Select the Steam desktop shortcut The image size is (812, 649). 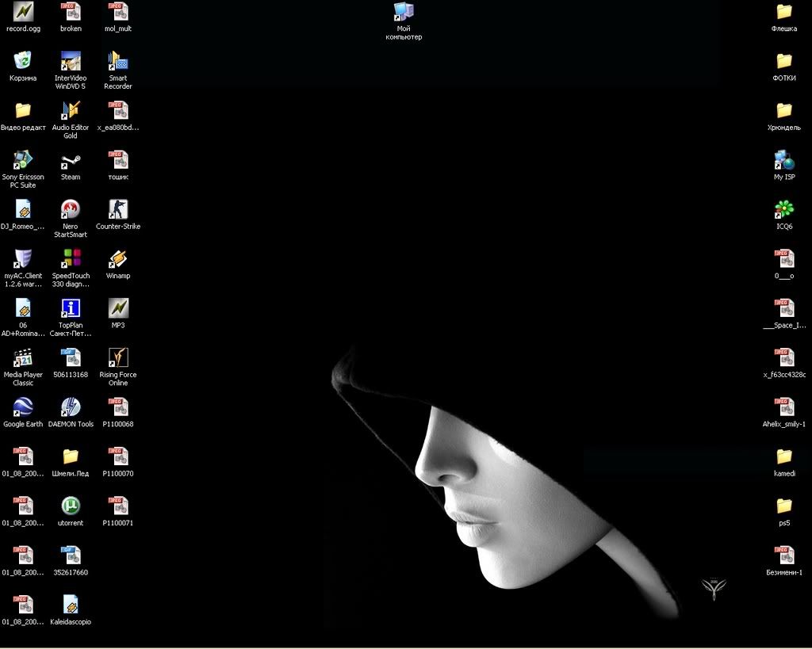coord(71,161)
